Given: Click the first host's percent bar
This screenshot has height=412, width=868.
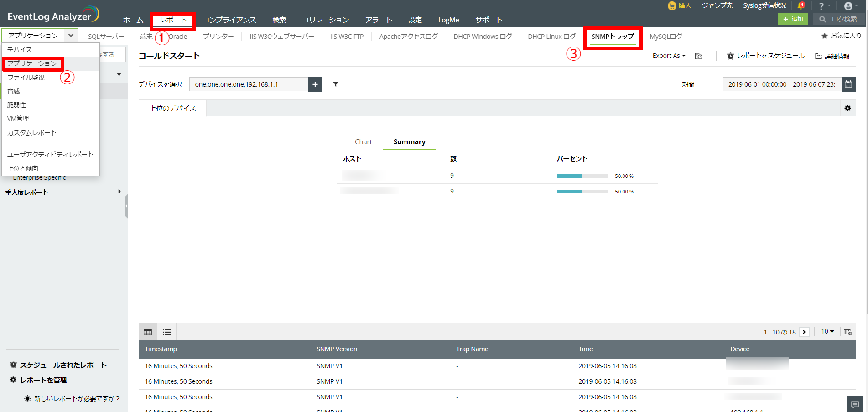Looking at the screenshot, I should tap(582, 176).
